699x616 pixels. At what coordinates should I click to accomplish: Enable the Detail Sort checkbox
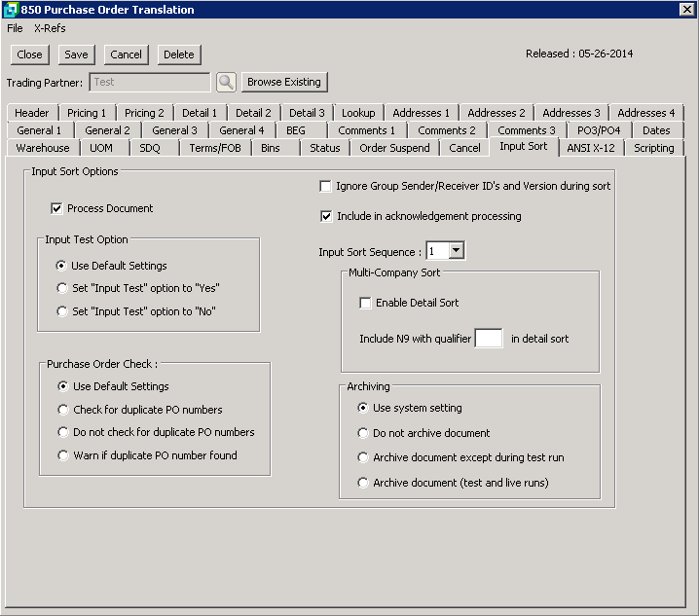click(x=365, y=303)
